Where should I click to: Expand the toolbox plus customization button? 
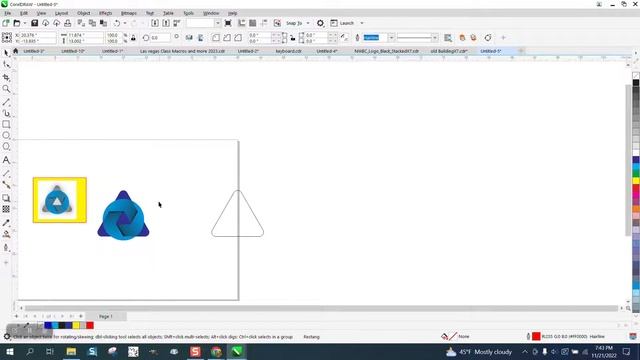pos(6,262)
